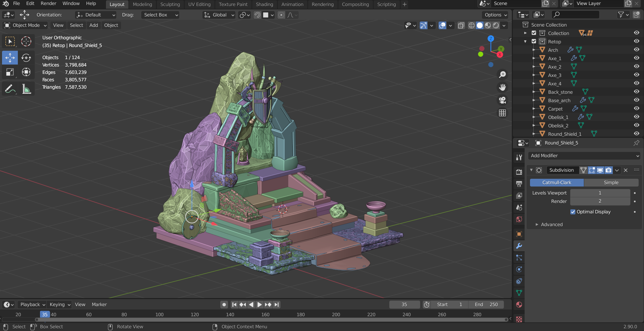This screenshot has width=644, height=331.
Task: Activate the Annotate pencil tool
Action: [x=10, y=89]
